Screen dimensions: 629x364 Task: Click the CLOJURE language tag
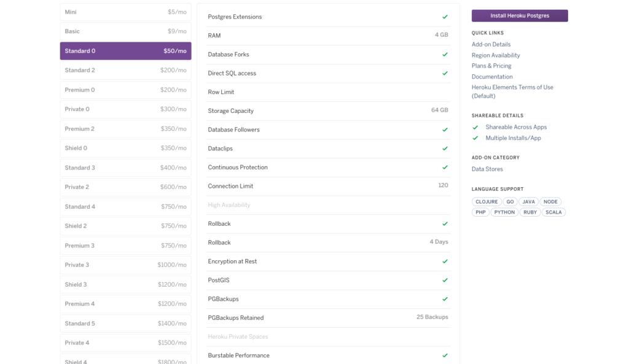point(486,202)
